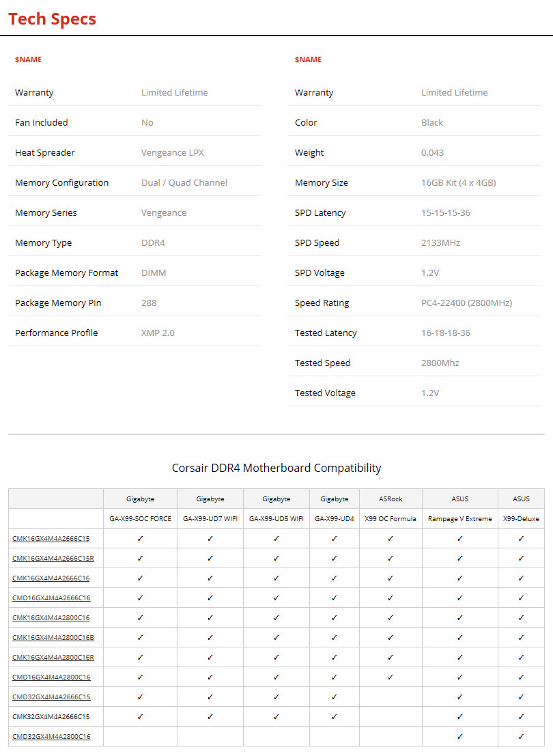
Task: Click the PC4-22400 (2800MHz) speed rating value
Action: click(x=466, y=303)
